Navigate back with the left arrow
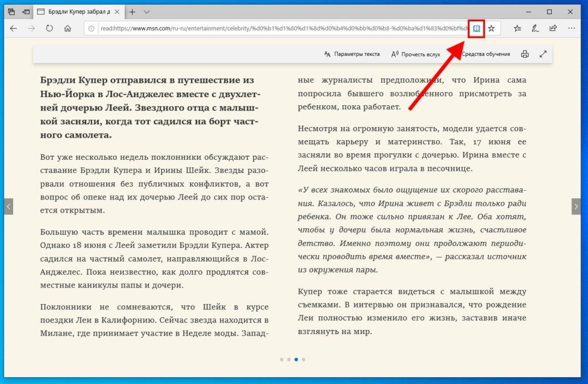 coord(14,28)
